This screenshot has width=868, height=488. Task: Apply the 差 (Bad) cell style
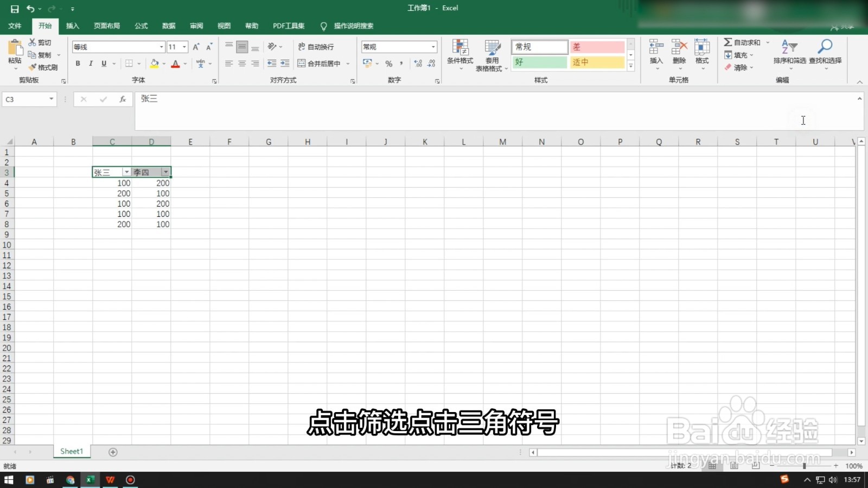point(597,47)
